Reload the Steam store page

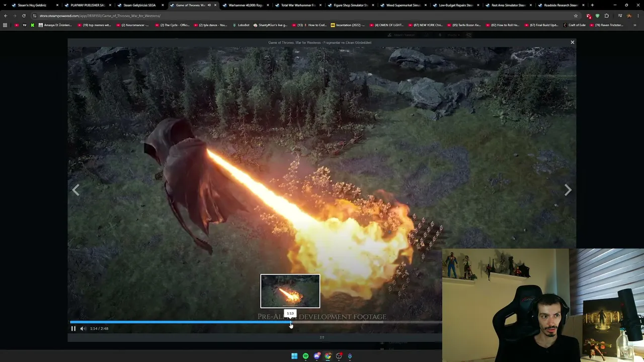point(24,16)
